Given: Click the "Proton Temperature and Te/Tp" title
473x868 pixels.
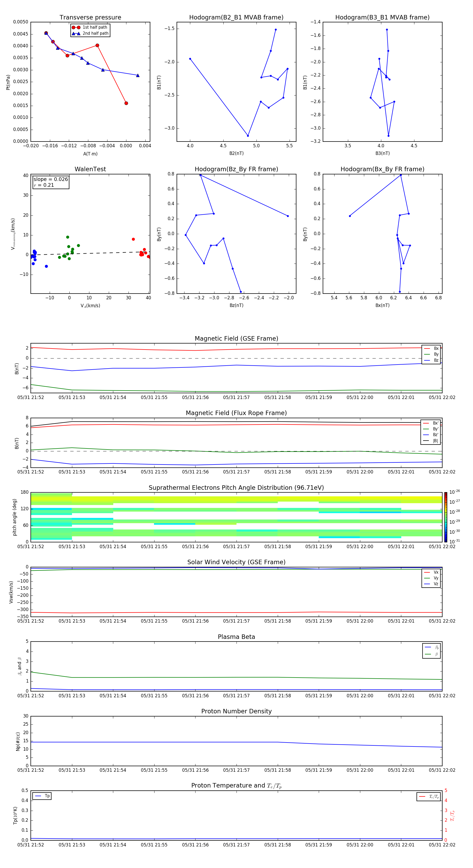Looking at the screenshot, I should point(236,786).
